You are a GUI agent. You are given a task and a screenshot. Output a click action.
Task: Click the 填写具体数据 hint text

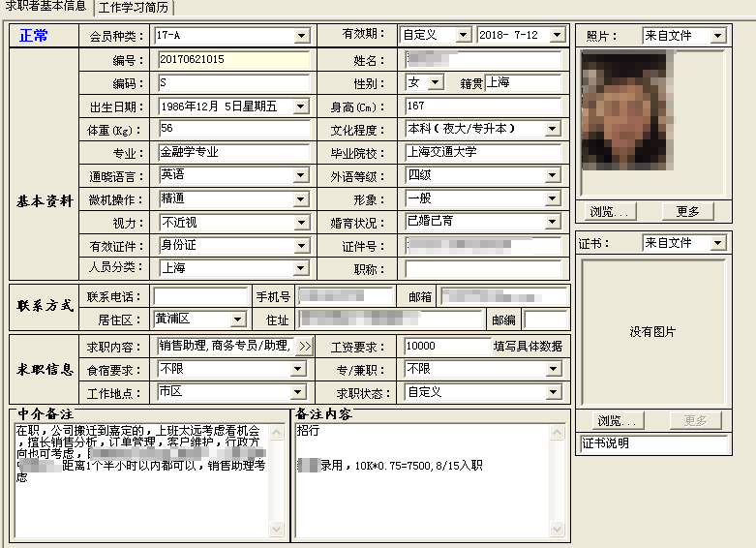click(528, 347)
